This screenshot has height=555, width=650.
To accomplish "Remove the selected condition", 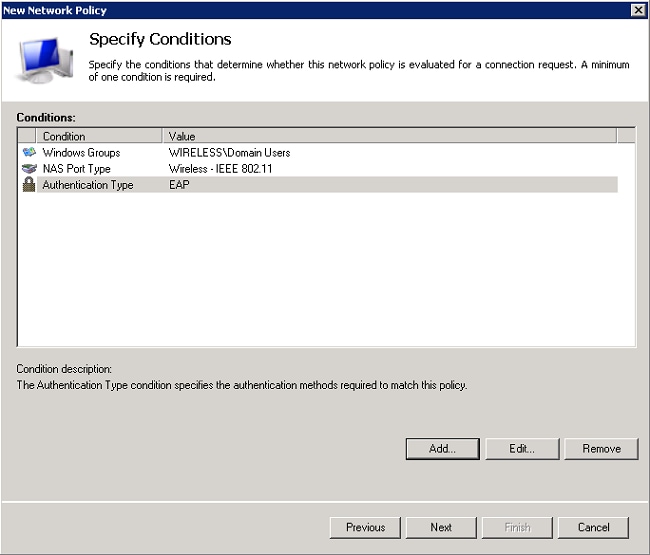I will click(x=601, y=449).
